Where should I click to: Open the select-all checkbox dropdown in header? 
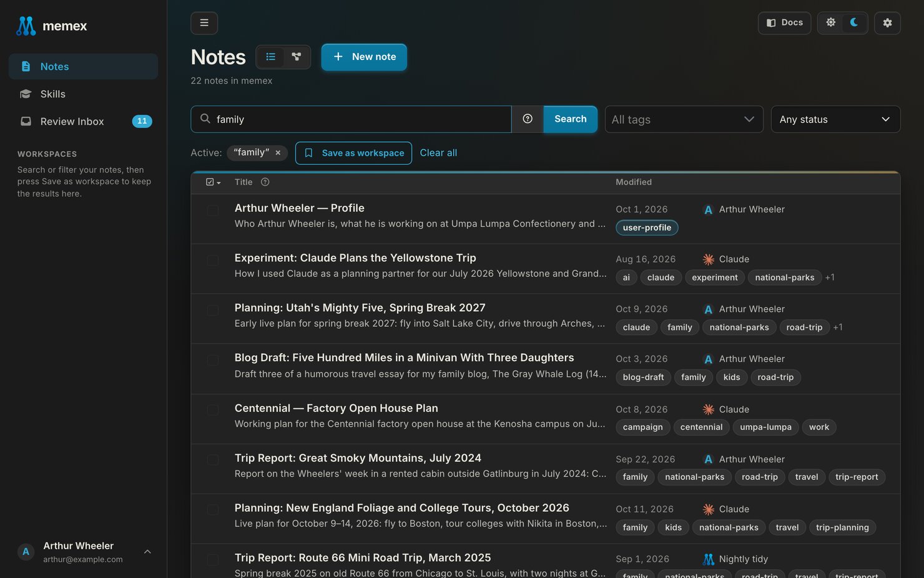[214, 182]
